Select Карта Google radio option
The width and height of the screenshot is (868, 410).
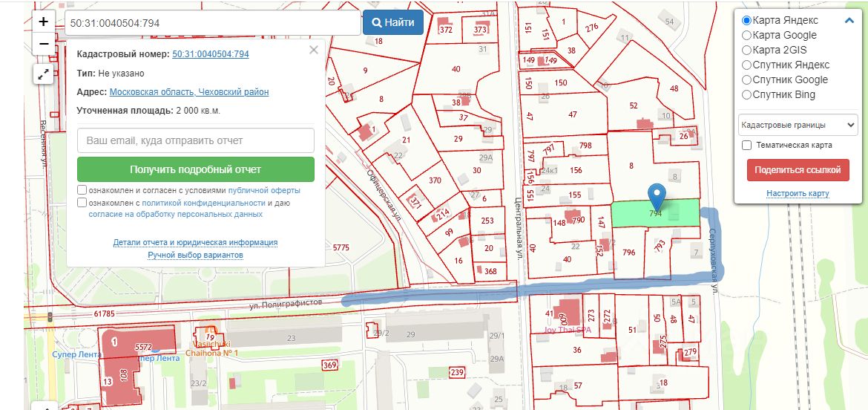coord(746,36)
